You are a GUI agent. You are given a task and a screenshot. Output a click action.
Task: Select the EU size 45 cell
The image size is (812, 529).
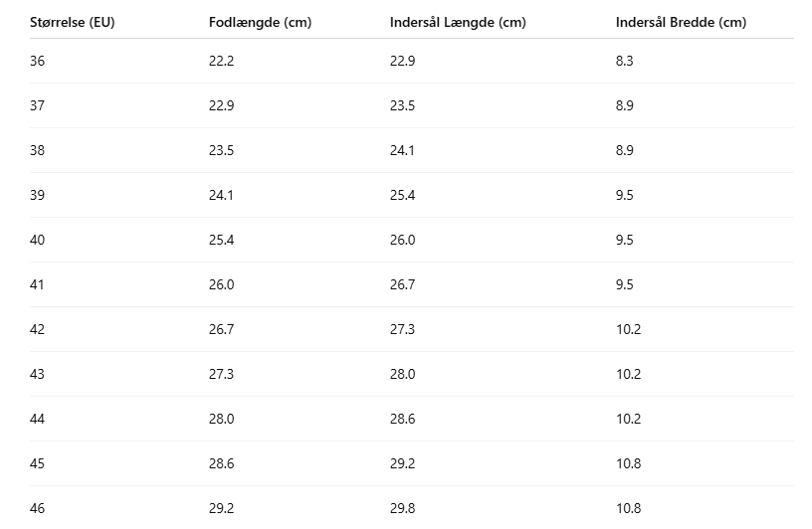[x=38, y=464]
